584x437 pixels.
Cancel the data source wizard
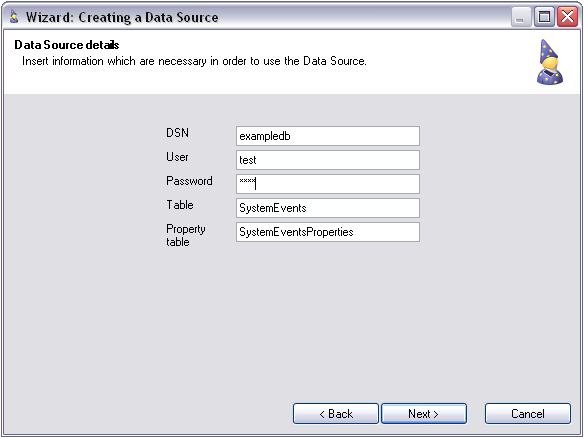[527, 414]
